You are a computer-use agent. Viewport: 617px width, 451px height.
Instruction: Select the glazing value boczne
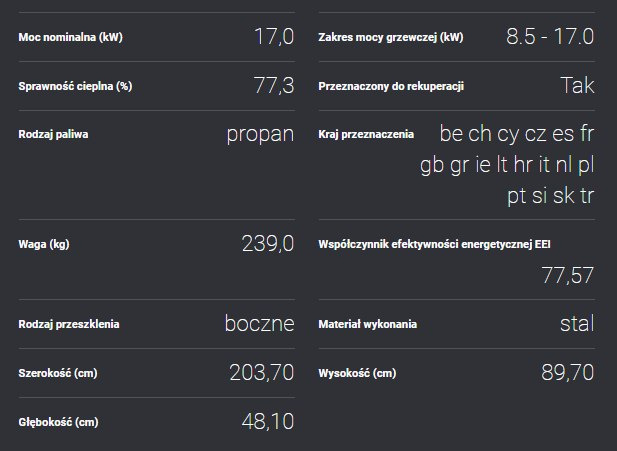point(259,324)
